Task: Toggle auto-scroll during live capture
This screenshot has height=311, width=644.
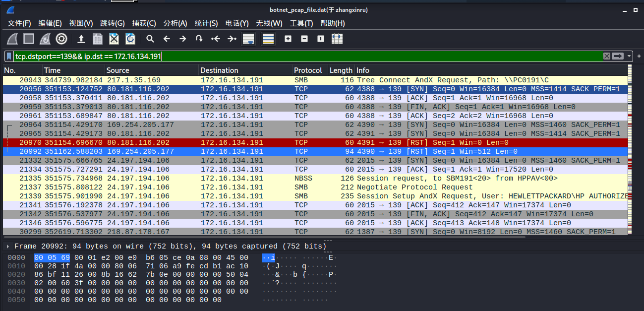Action: pyautogui.click(x=248, y=39)
